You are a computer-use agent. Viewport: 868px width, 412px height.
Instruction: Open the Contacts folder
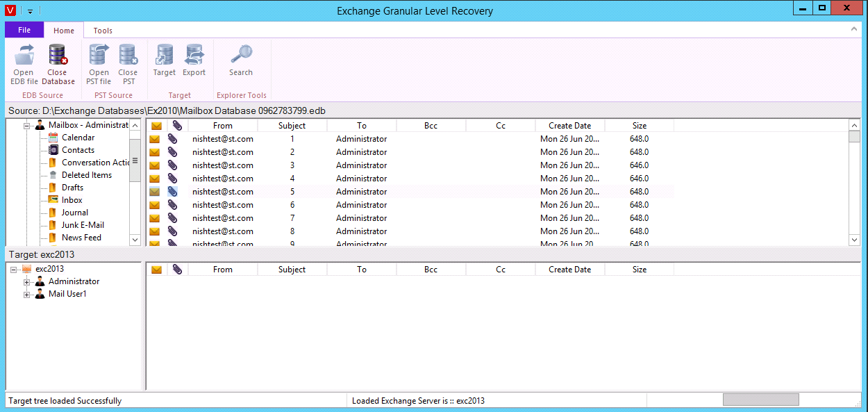click(x=78, y=150)
